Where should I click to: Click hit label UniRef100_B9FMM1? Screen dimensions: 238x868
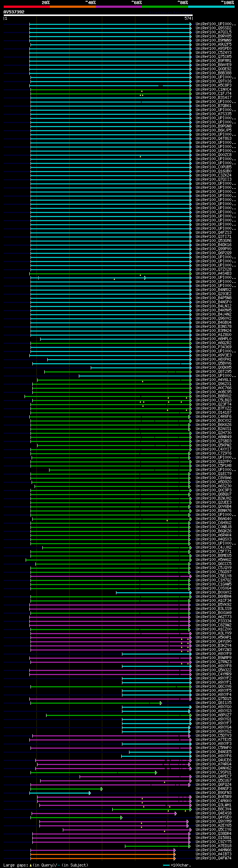tap(213, 61)
